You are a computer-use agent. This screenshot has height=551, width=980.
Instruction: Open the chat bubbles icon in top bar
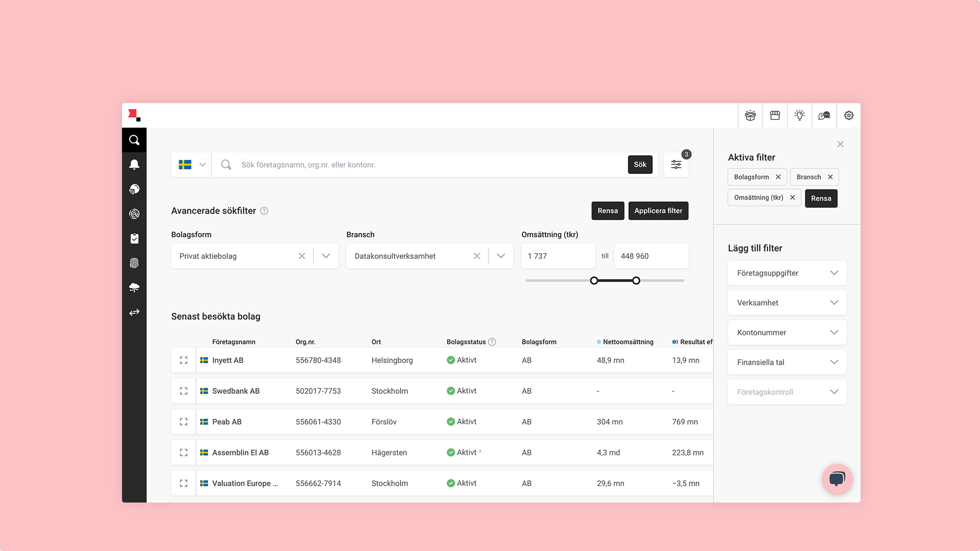tap(824, 115)
